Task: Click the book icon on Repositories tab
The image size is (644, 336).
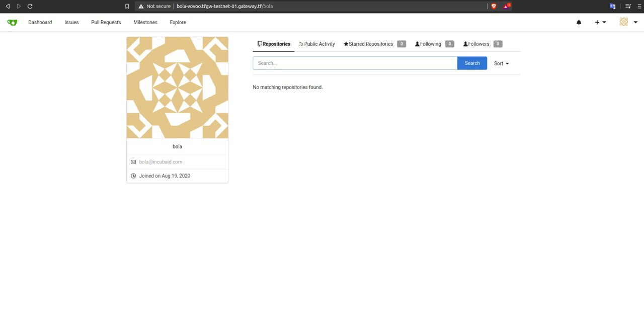Action: 259,44
